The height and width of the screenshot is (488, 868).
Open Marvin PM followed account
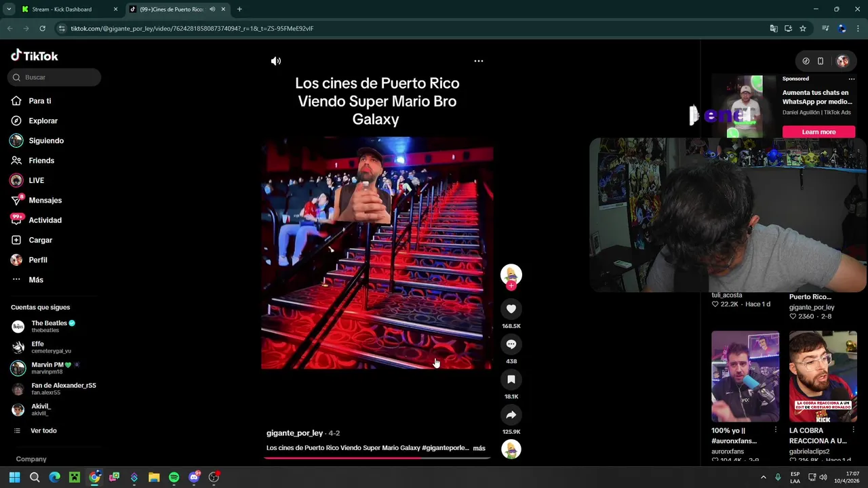[54, 368]
